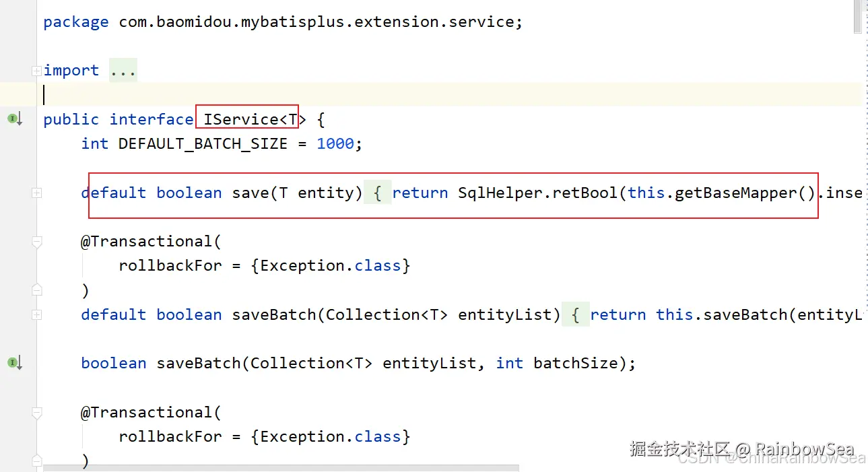
Task: Click the folded ellipsis placeholder after import
Action: [x=123, y=71]
